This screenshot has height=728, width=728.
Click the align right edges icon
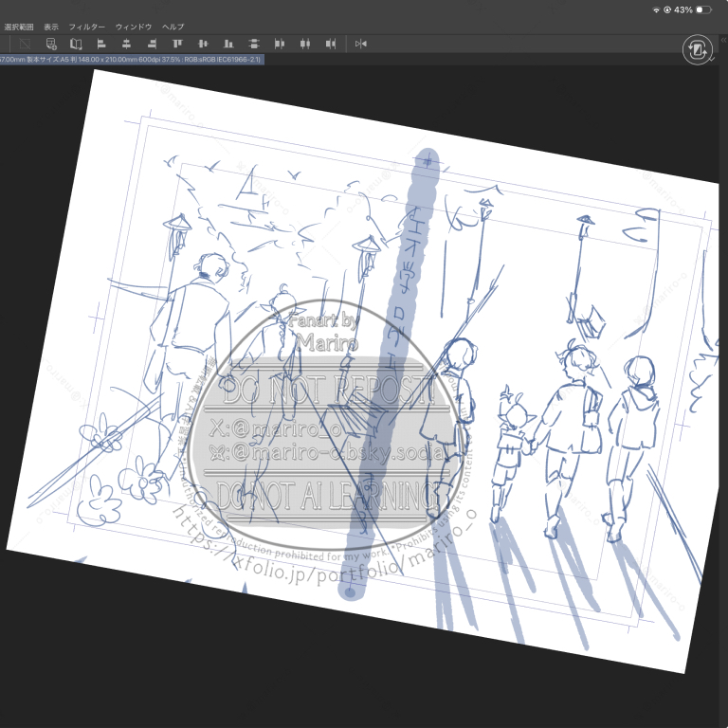point(152,44)
